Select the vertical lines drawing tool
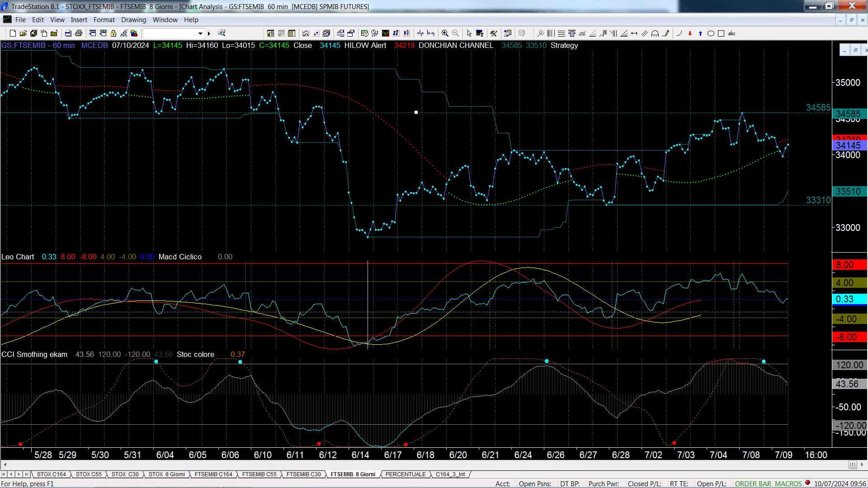This screenshot has height=488, width=868. pyautogui.click(x=551, y=33)
